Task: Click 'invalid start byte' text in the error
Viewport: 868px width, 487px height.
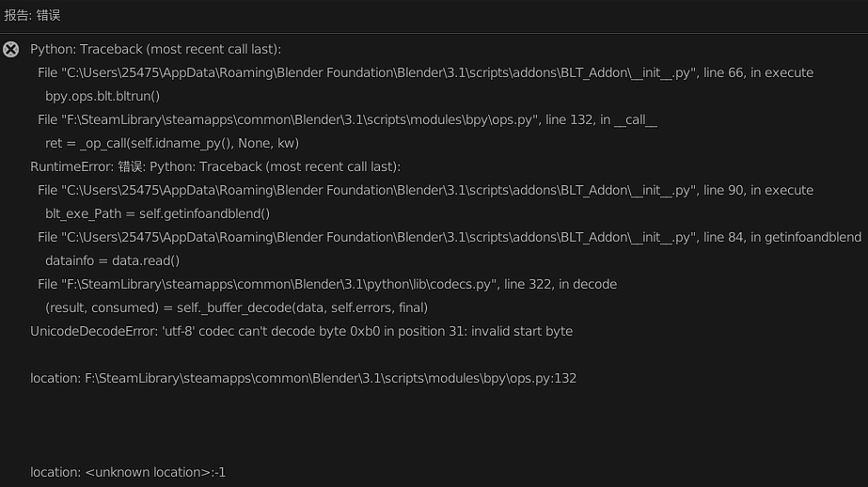Action: 522,332
